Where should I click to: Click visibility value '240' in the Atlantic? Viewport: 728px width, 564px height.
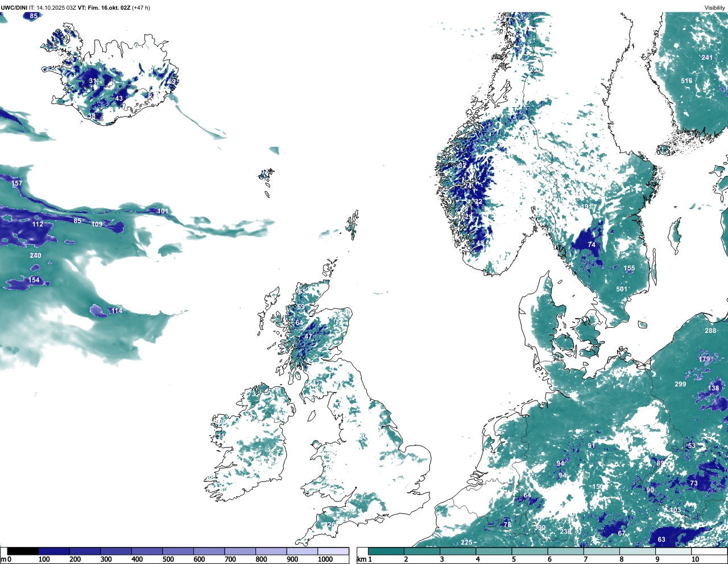pos(35,256)
